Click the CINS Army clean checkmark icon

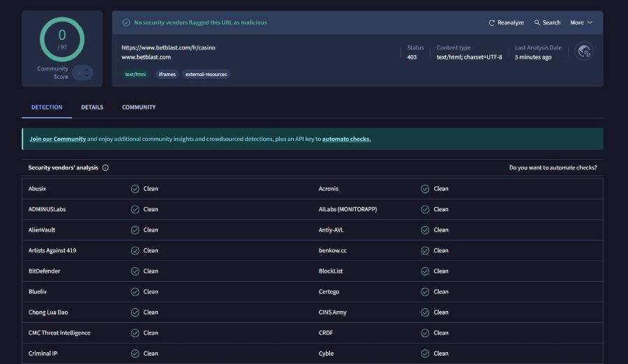click(425, 312)
